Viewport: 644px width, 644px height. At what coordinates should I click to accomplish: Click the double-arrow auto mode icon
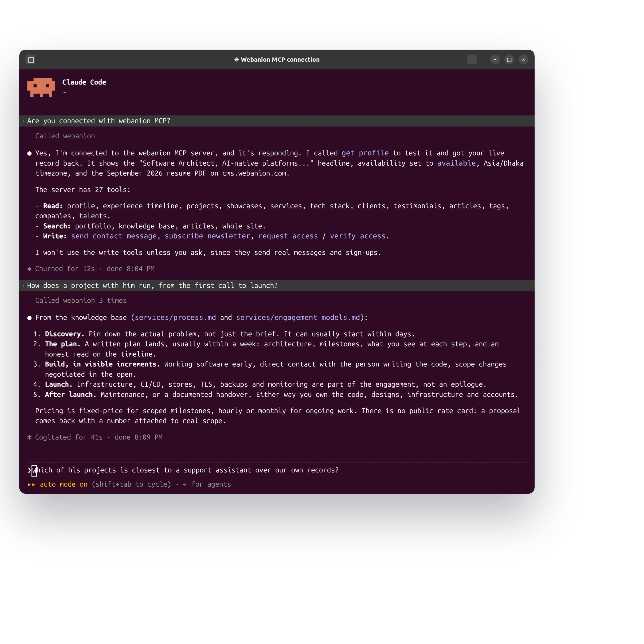[x=31, y=485]
